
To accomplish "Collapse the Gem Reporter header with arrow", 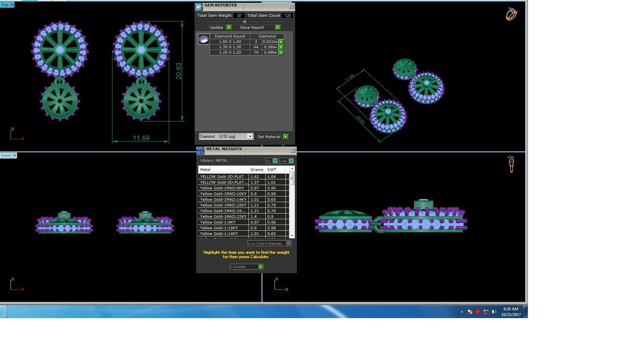I will coord(245,21).
